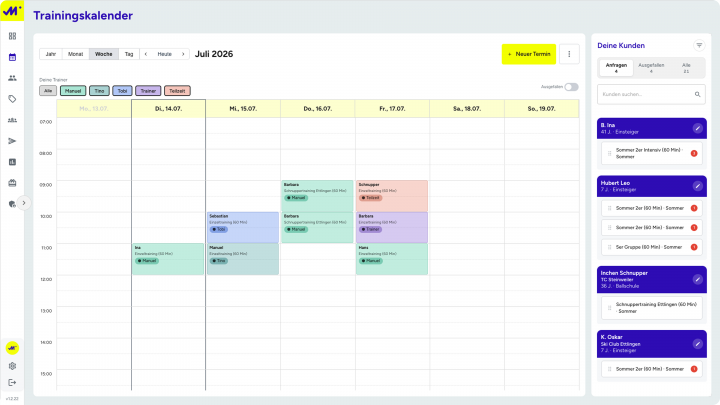Go to the previous week arrow
Viewport: 720px width, 405px height.
click(x=146, y=54)
